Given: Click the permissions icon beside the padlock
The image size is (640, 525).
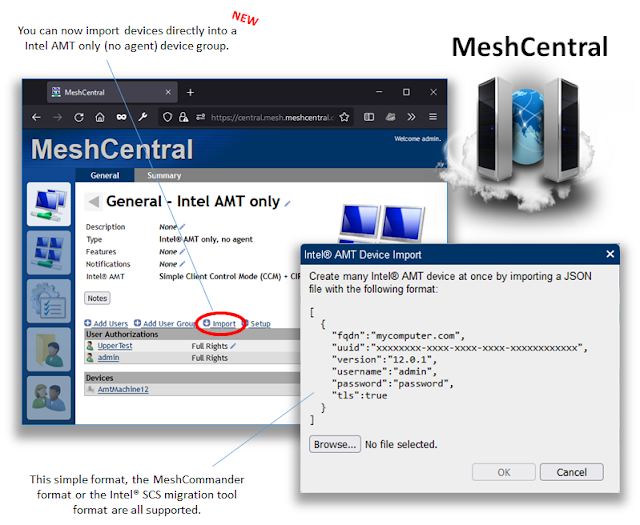Looking at the screenshot, I should 200,118.
